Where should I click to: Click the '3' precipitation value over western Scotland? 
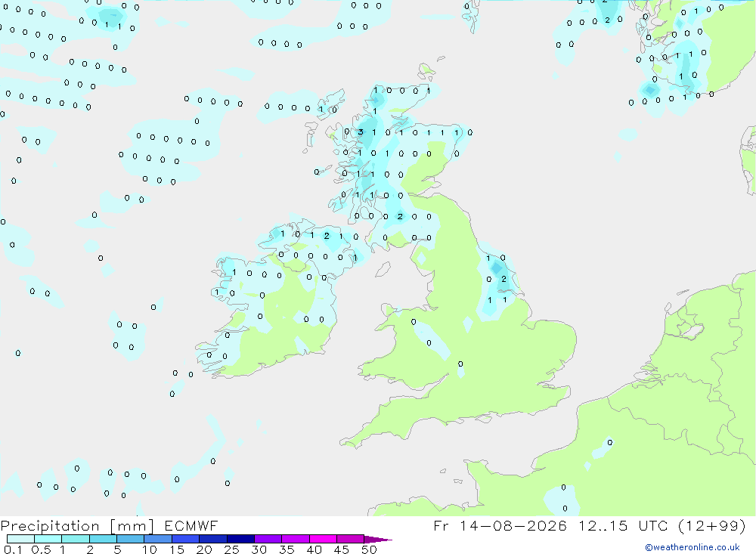point(360,132)
